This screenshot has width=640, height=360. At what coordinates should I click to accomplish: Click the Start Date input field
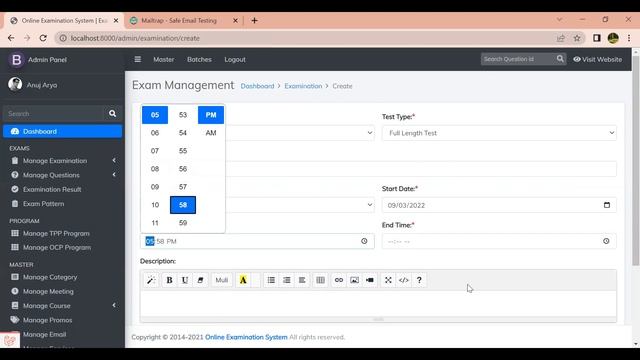[x=499, y=205]
